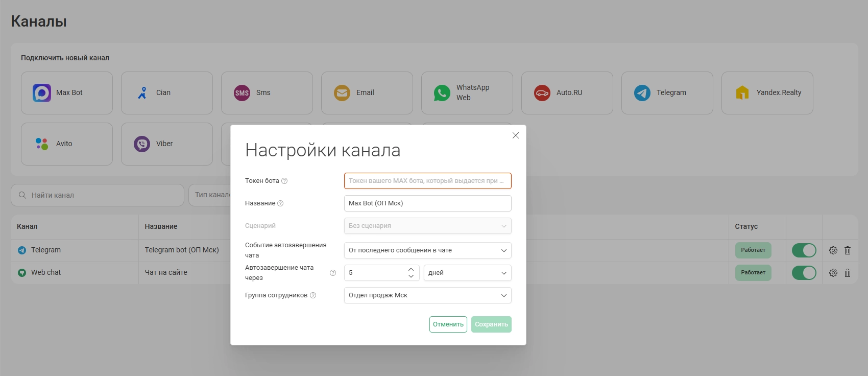Expand the дней time unit dropdown
The height and width of the screenshot is (376, 868).
pyautogui.click(x=467, y=273)
